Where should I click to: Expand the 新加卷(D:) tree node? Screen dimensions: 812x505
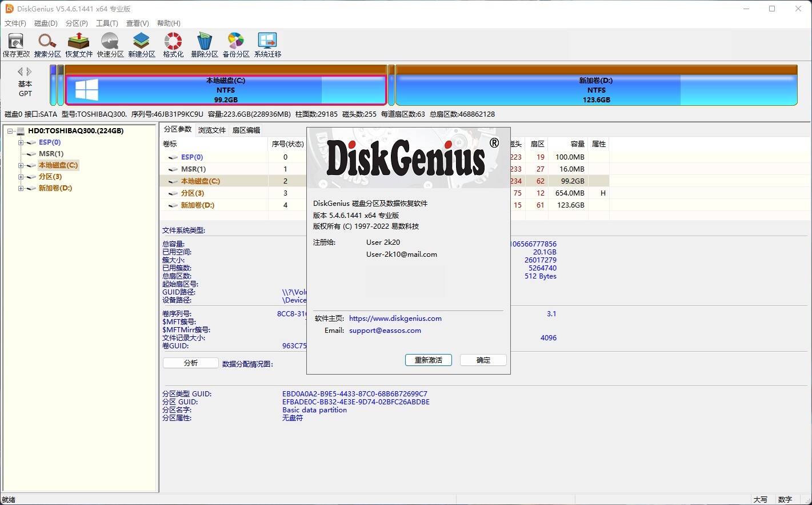tap(21, 188)
